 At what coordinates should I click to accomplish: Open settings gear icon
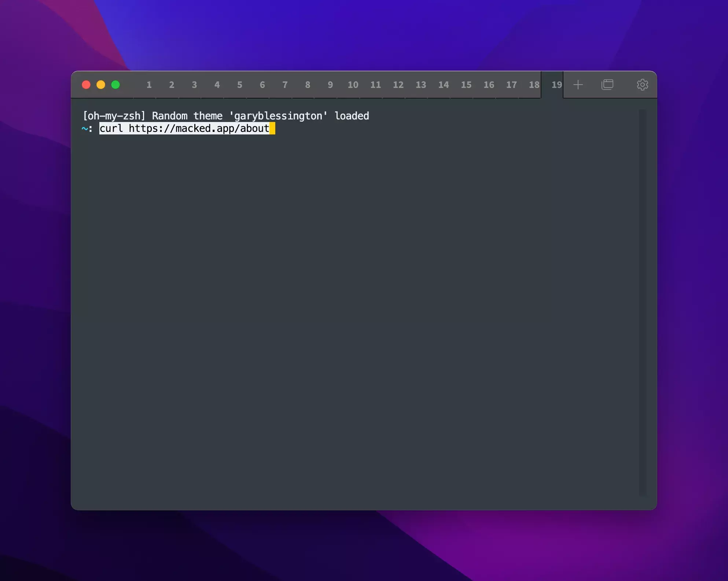(642, 85)
